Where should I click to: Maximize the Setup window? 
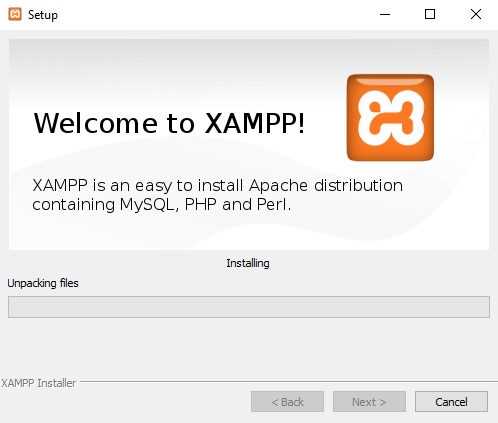430,14
